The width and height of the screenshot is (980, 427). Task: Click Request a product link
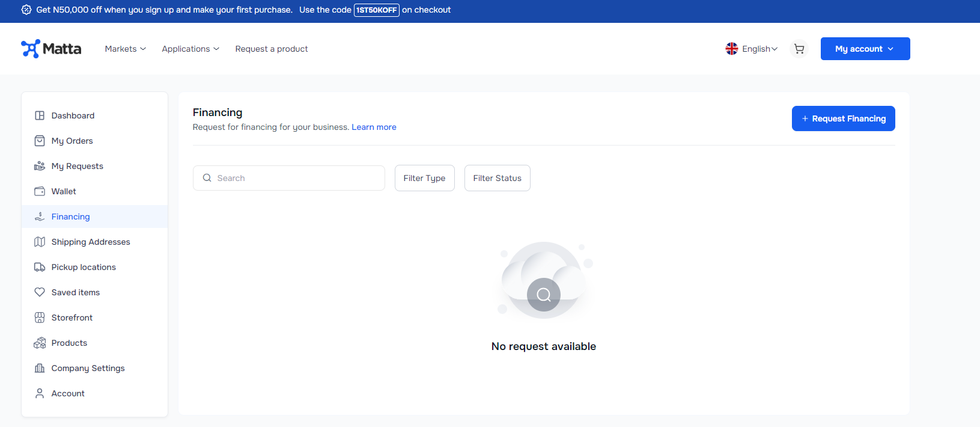[272, 49]
